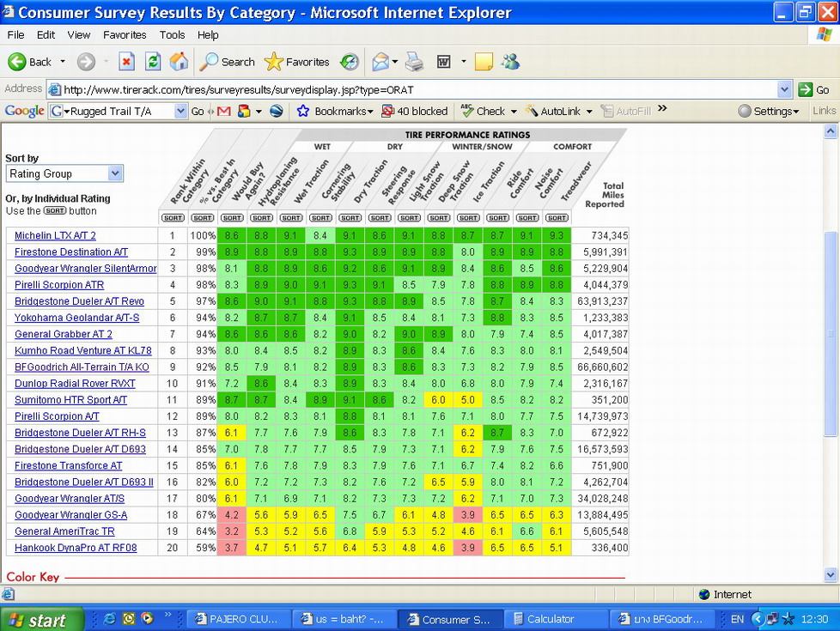Open the Sort by Rating Group dropdown
Screen dimensions: 840x631
(x=64, y=173)
